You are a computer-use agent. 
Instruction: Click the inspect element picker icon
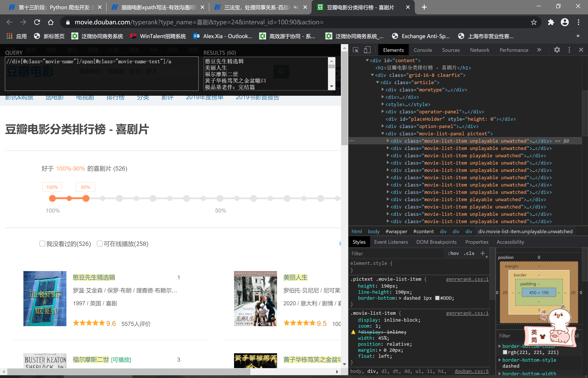(x=355, y=50)
